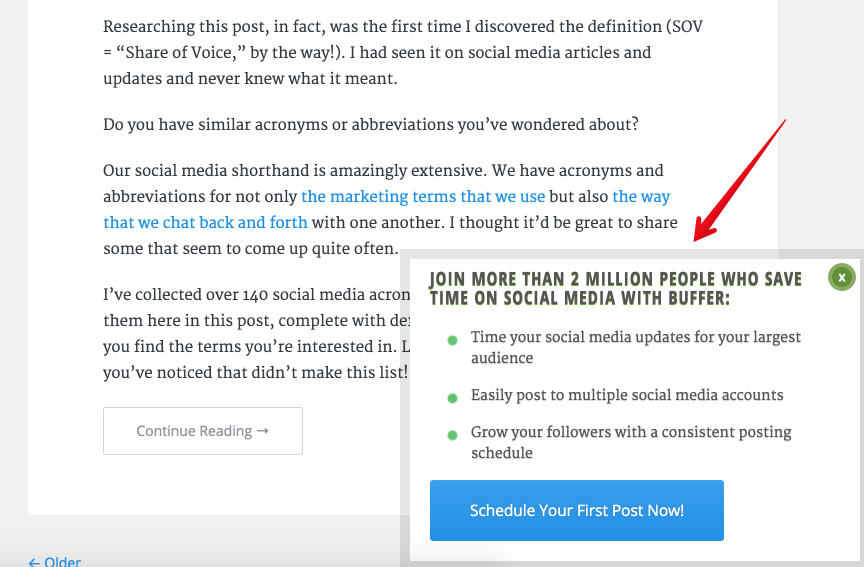Viewport: 864px width, 567px height.
Task: Click the right arrow icon inside Continue Reading
Action: tap(263, 431)
